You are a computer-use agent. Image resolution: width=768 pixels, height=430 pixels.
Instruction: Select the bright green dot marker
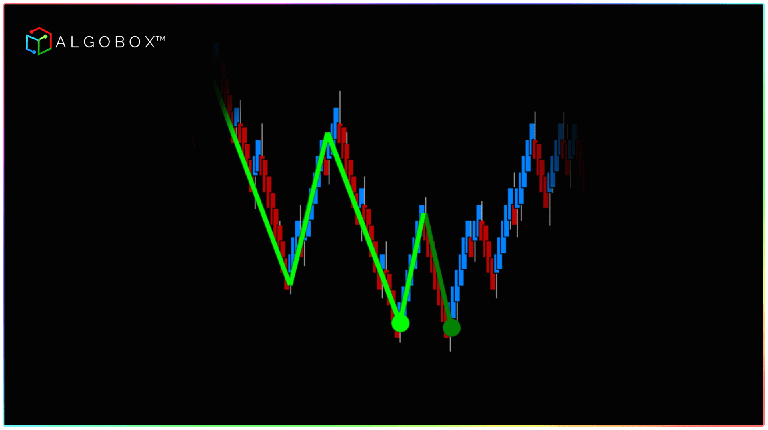[400, 322]
